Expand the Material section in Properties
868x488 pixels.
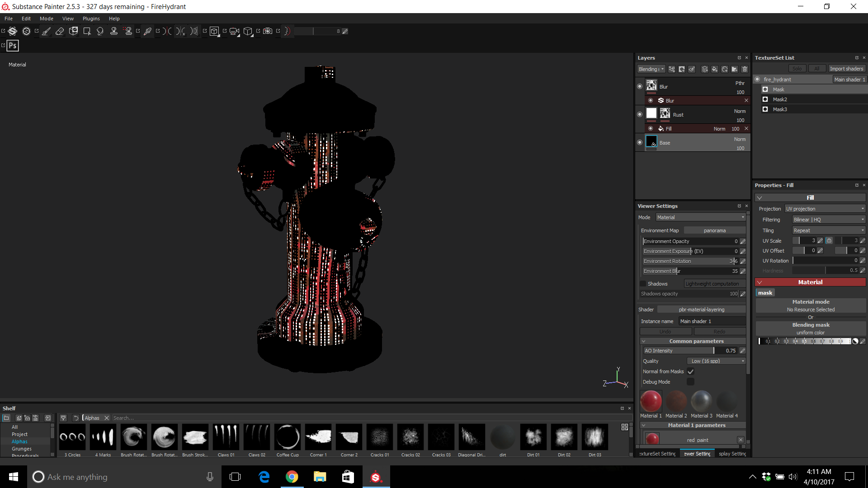coord(761,282)
